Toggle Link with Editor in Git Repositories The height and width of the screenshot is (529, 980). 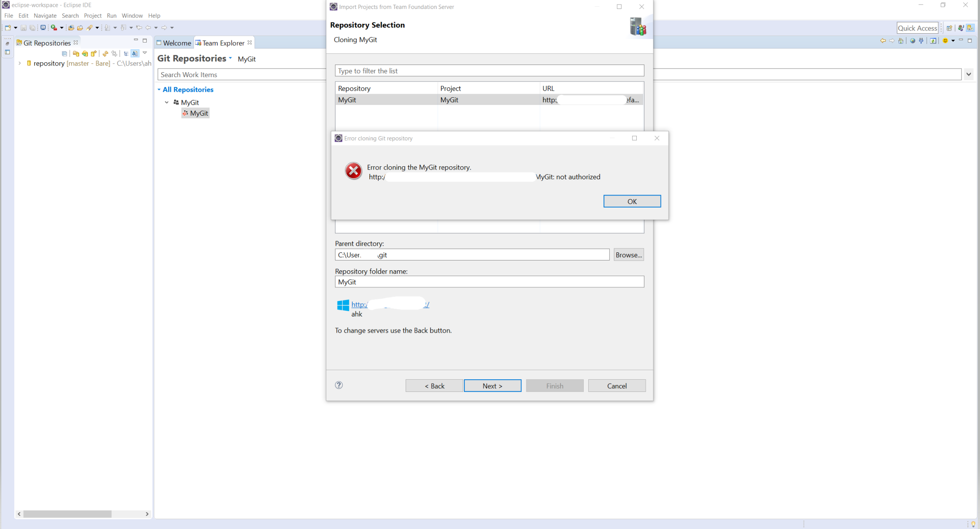point(114,53)
